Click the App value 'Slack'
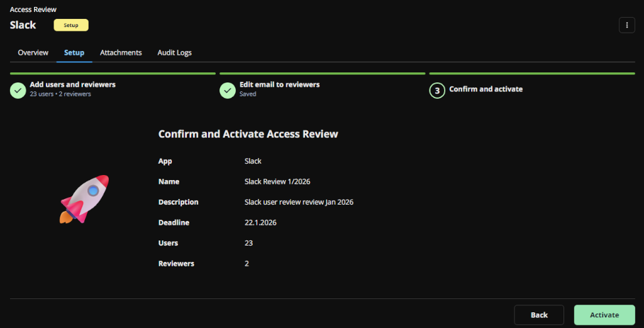644x328 pixels. point(253,161)
